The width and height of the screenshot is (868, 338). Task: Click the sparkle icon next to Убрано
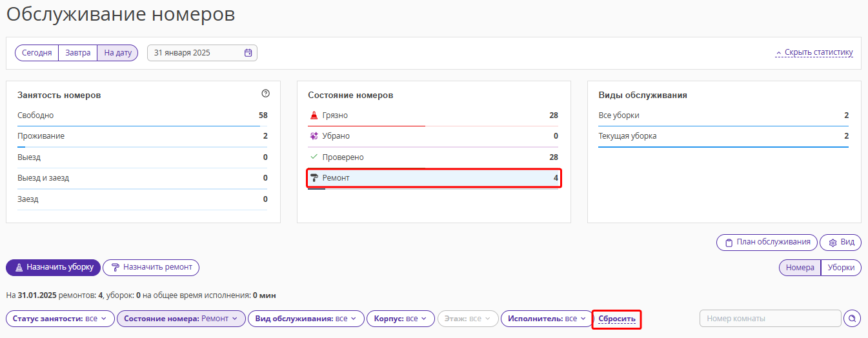pyautogui.click(x=314, y=136)
